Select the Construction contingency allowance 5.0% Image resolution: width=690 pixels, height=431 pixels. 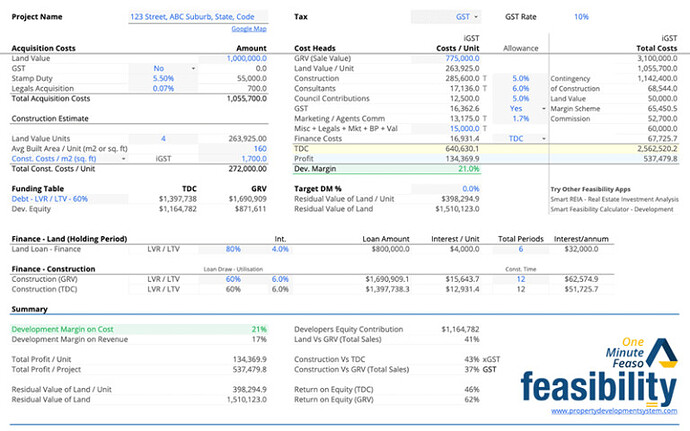coord(521,78)
